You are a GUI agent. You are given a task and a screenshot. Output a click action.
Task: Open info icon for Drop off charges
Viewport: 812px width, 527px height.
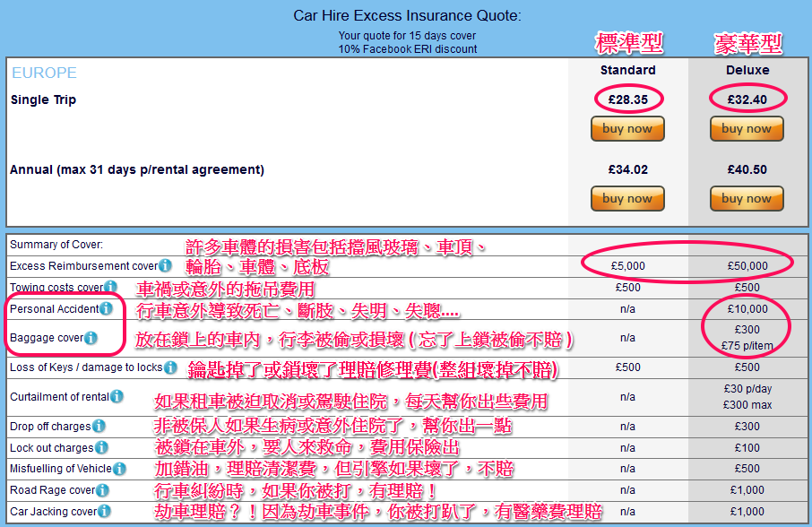[x=99, y=426]
